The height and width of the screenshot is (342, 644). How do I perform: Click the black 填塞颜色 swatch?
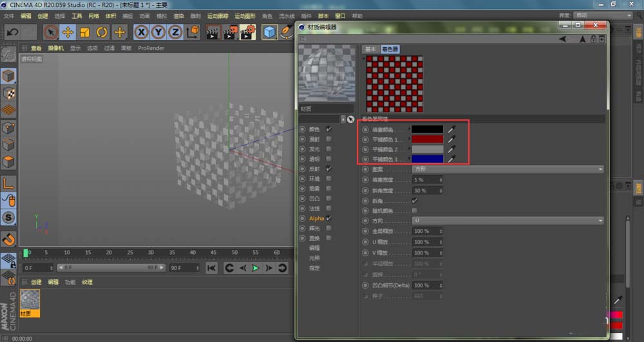click(x=428, y=129)
